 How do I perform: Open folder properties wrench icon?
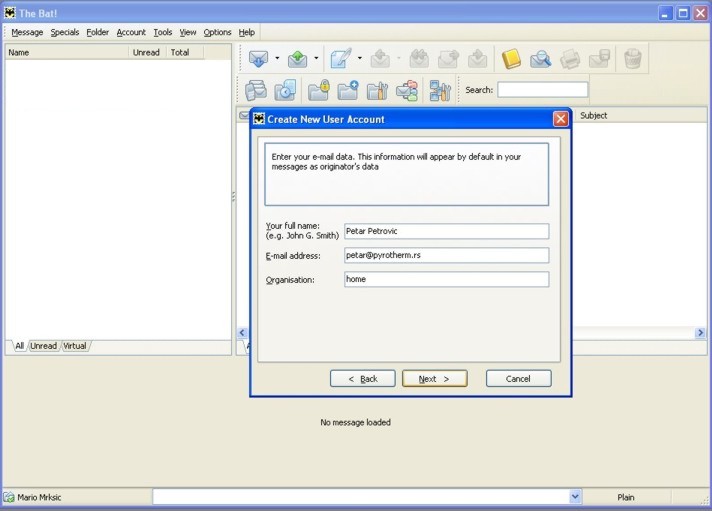point(377,90)
